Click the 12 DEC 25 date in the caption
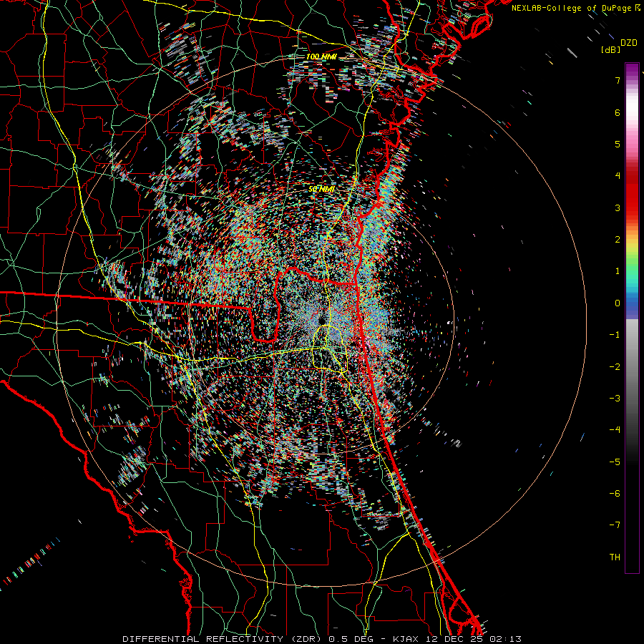 click(457, 639)
